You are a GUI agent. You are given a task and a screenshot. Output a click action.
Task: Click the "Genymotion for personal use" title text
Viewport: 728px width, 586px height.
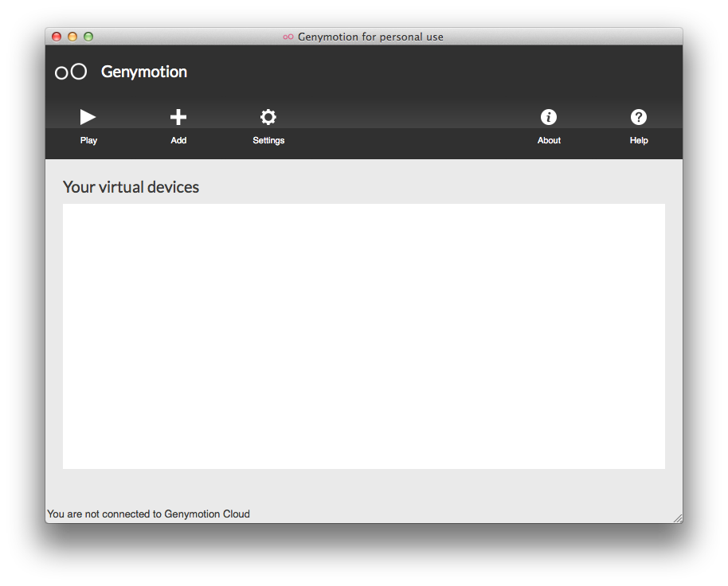point(370,37)
